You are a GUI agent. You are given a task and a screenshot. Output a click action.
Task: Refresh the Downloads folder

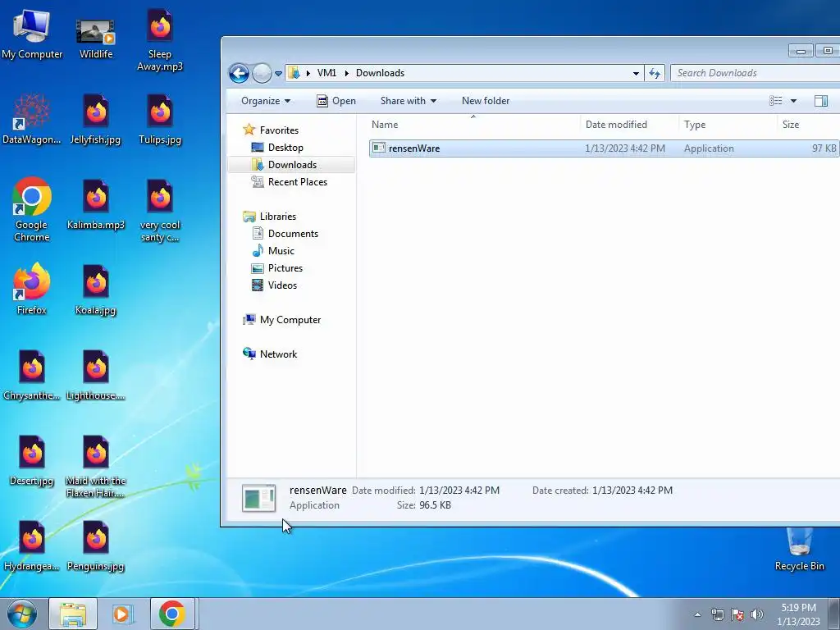[655, 73]
